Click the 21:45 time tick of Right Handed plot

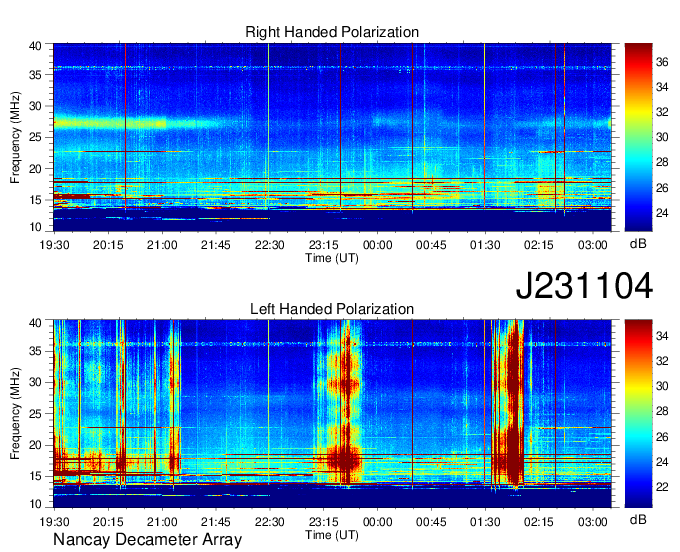216,245
